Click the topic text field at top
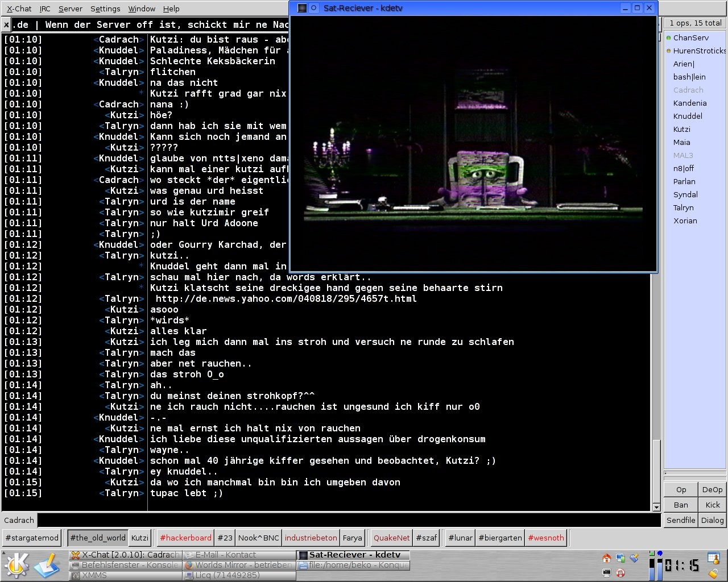Image resolution: width=728 pixels, height=582 pixels. coord(151,24)
